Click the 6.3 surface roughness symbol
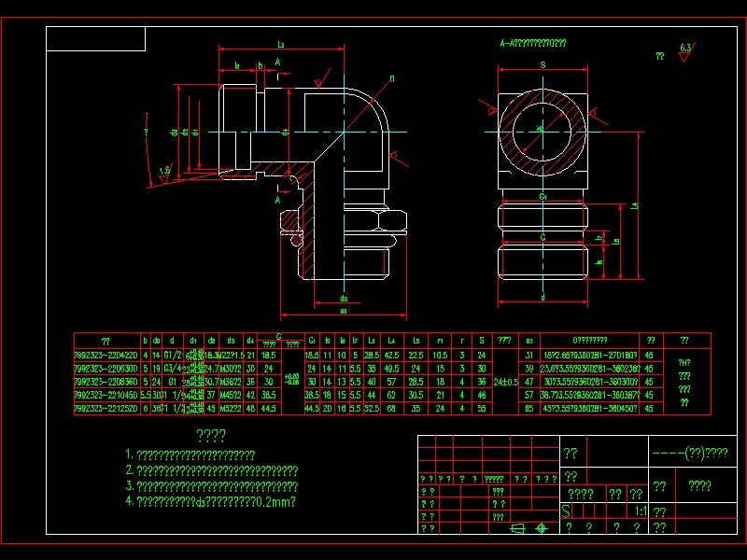Screen dimensions: 747x560 (x=686, y=51)
